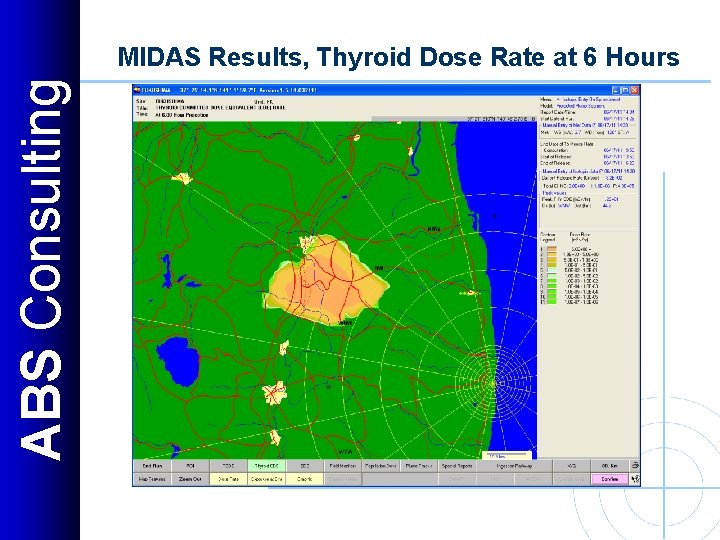The height and width of the screenshot is (540, 720).
Task: Click the contour level 5 pale swatch
Action: coord(552,270)
